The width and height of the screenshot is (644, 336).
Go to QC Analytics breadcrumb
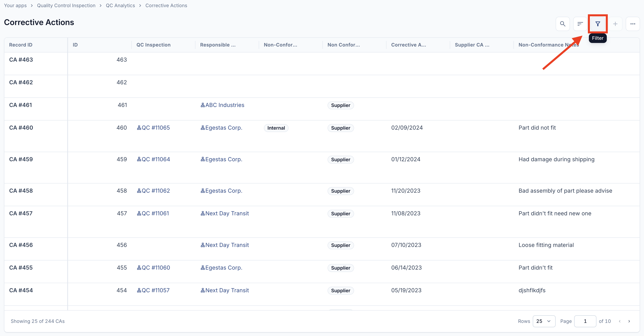point(120,6)
